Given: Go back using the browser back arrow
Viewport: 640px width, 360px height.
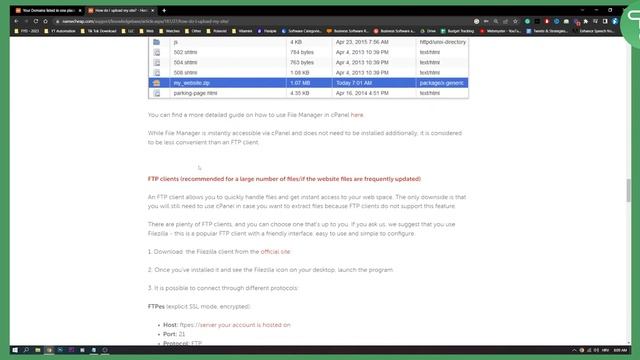Looking at the screenshot, I should click(16, 21).
